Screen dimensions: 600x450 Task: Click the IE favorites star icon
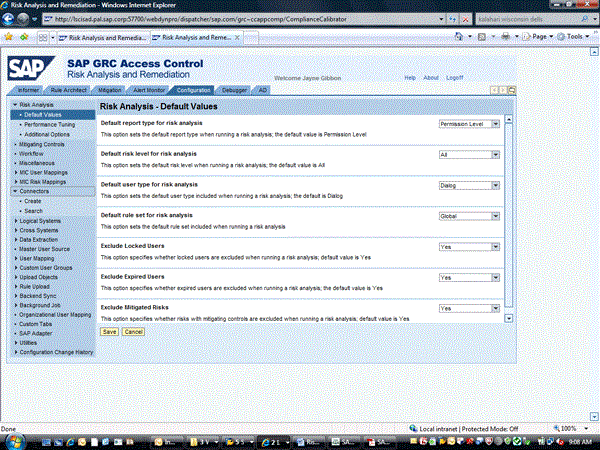(x=9, y=36)
